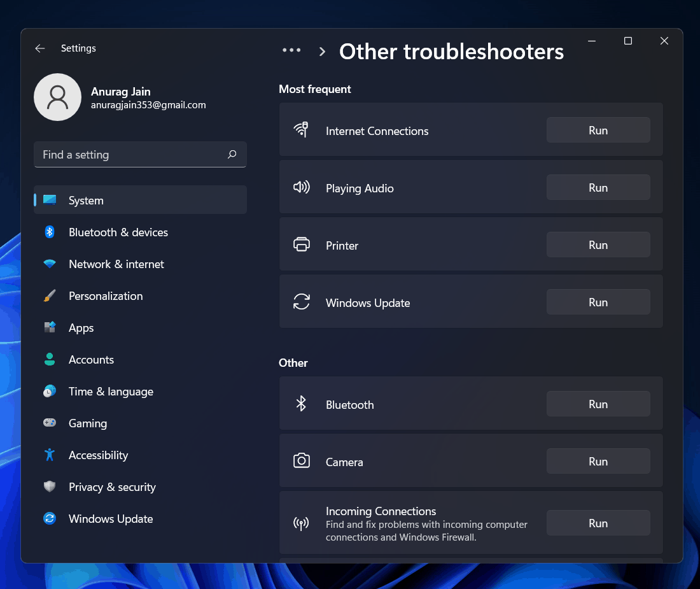
Task: Run the Printer troubleshooter
Action: [598, 245]
